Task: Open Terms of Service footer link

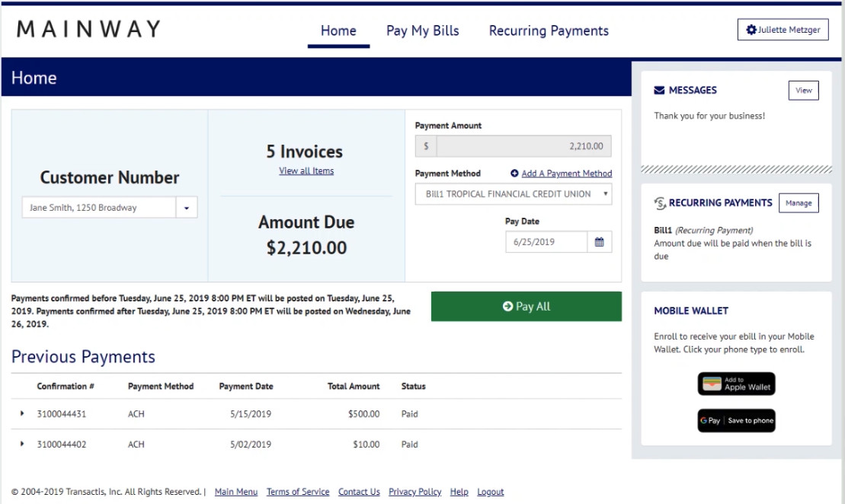Action: click(x=298, y=492)
